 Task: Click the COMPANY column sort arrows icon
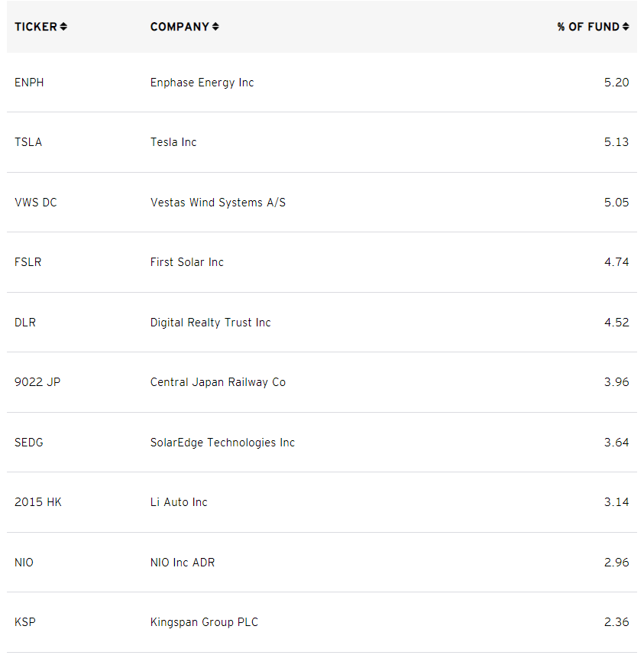[215, 27]
